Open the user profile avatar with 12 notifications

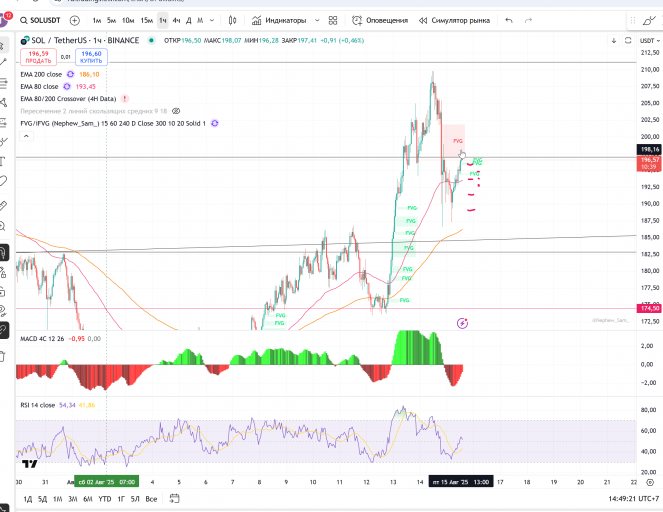point(4,19)
